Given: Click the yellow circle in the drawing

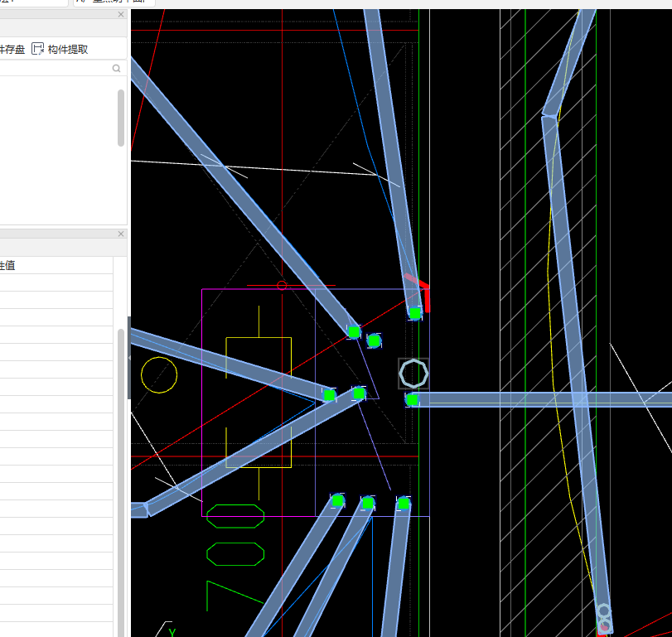Looking at the screenshot, I should click(159, 375).
